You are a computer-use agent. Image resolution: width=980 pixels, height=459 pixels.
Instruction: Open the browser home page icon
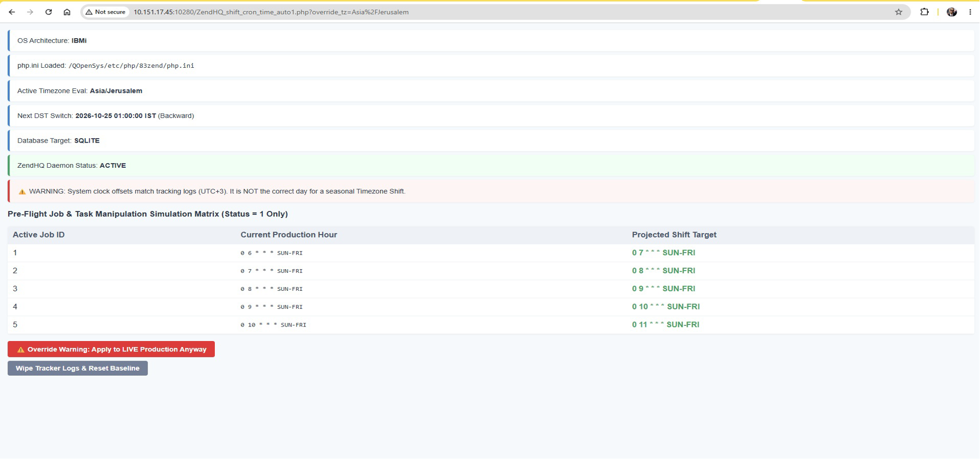67,12
